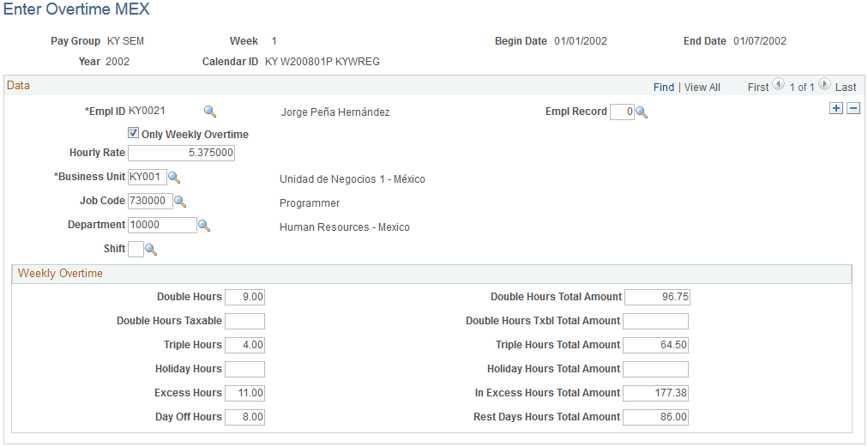Image resolution: width=868 pixels, height=447 pixels.
Task: Click Triple Hours Total Amount field
Action: 656,346
